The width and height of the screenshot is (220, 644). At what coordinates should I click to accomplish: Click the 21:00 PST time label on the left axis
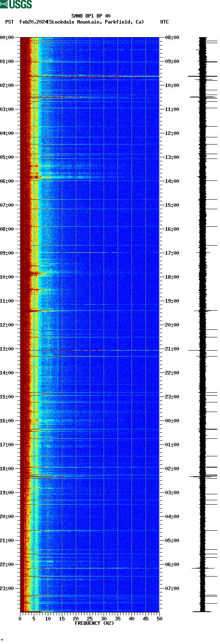[x=7, y=541]
